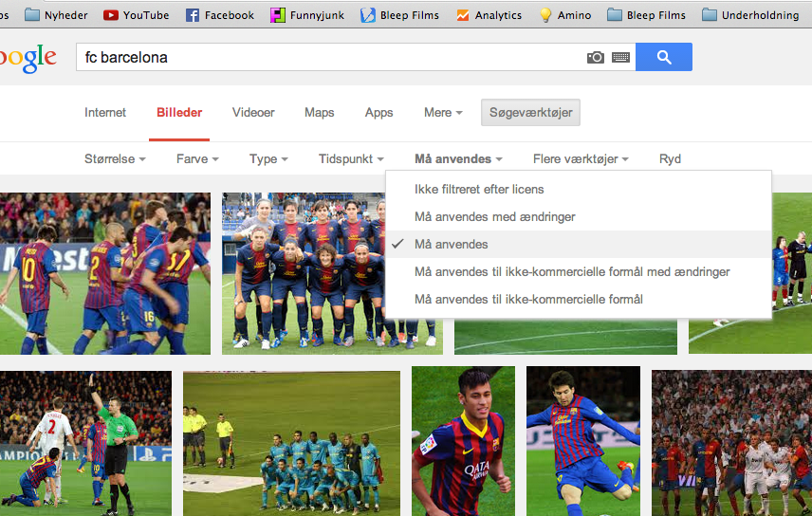The height and width of the screenshot is (516, 812).
Task: Open the stadium crowd match thumbnail
Action: (731, 443)
